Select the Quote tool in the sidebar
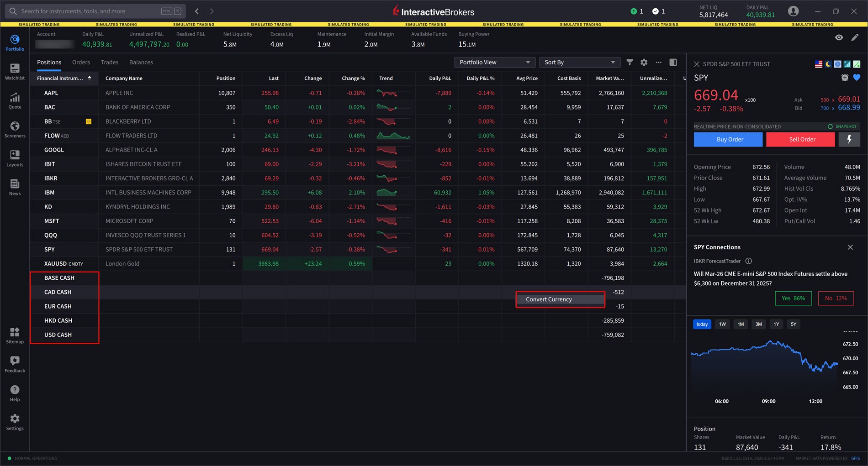 [x=15, y=99]
